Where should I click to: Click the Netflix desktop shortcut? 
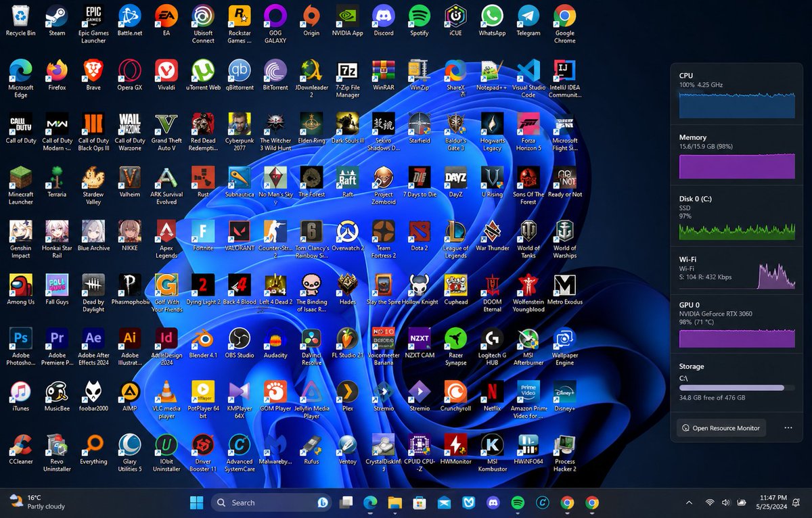tap(492, 396)
